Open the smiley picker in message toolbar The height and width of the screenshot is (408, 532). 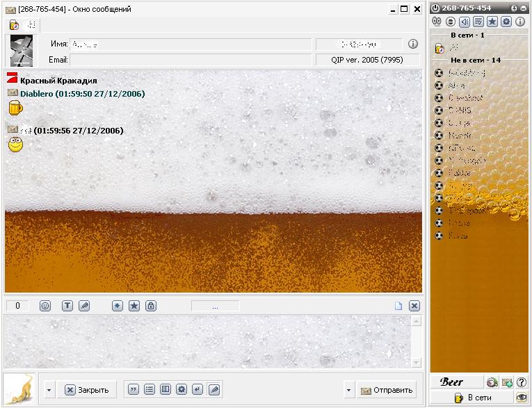(45, 306)
